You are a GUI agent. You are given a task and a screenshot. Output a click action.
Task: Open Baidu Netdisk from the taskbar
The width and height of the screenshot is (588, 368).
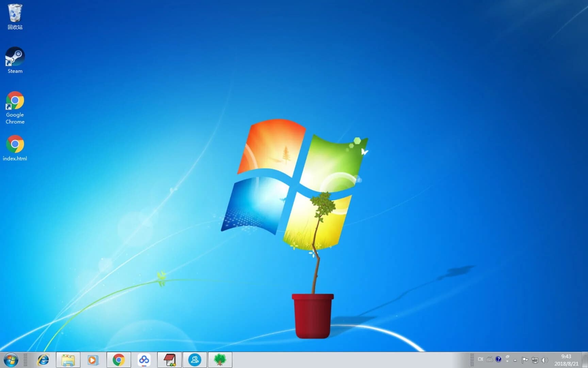click(144, 359)
